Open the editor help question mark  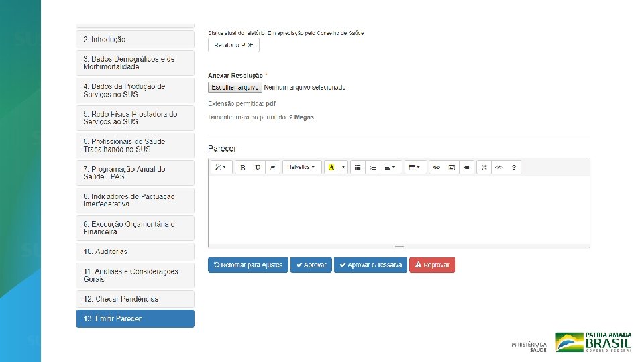(513, 167)
